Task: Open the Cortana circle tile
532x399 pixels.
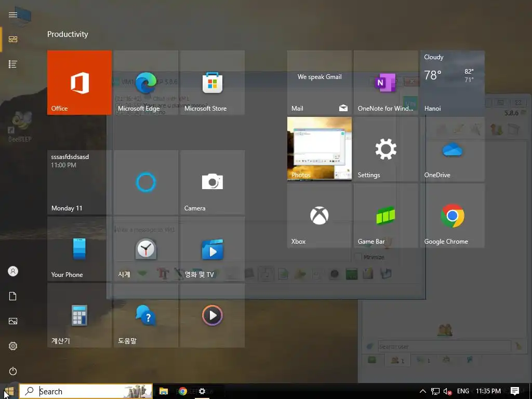Action: pos(146,182)
